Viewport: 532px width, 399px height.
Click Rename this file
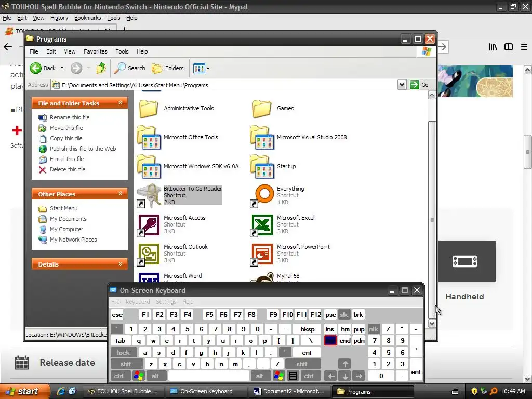pos(70,117)
